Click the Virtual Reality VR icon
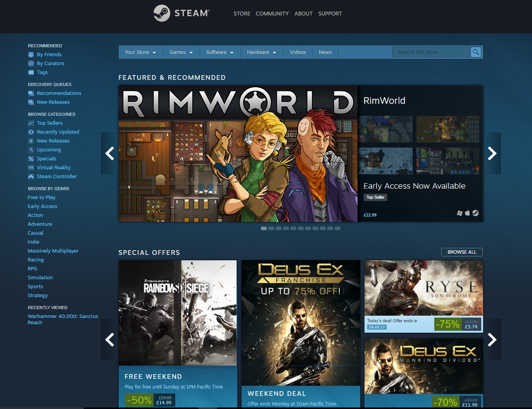Image resolution: width=532 pixels, height=409 pixels. coord(31,168)
